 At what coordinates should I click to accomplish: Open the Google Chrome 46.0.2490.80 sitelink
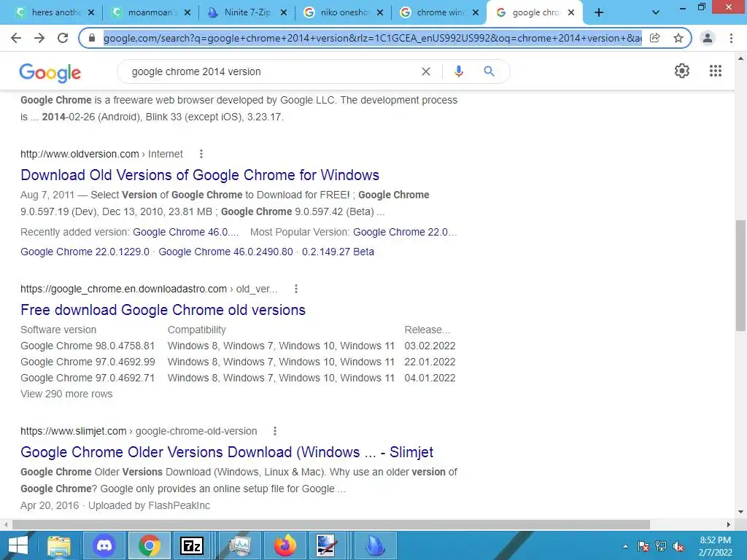tap(226, 252)
